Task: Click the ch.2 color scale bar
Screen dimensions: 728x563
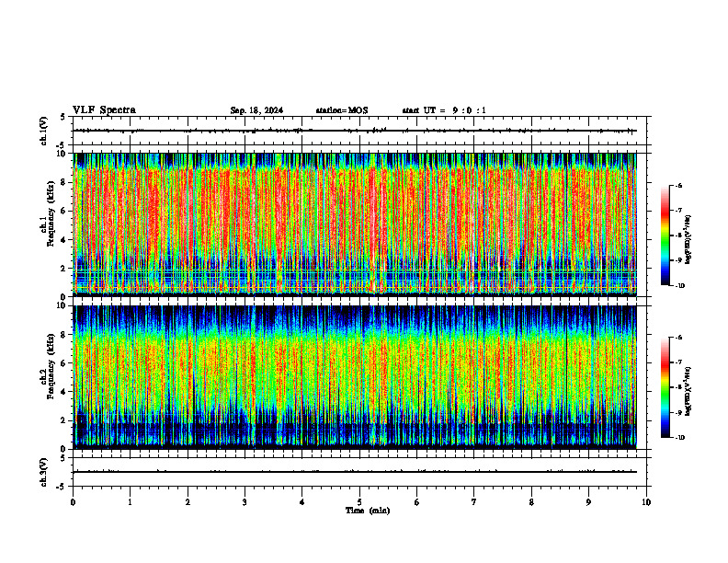Action: coord(665,387)
